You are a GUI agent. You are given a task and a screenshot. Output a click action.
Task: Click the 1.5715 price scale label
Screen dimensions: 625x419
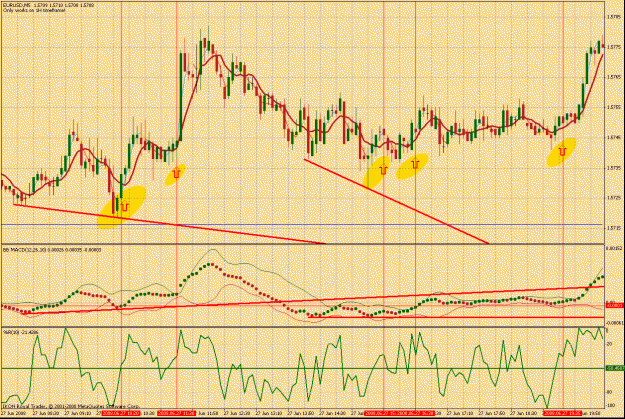pyautogui.click(x=613, y=229)
